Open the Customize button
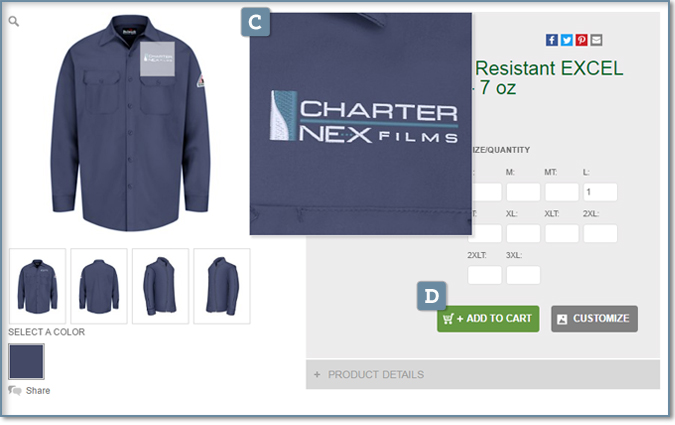The image size is (675, 425). (594, 319)
